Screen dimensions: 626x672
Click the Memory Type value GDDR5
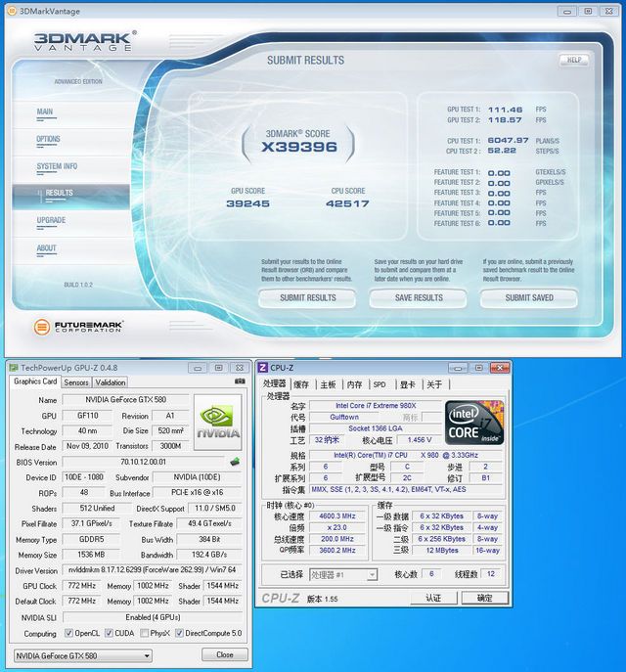point(91,539)
